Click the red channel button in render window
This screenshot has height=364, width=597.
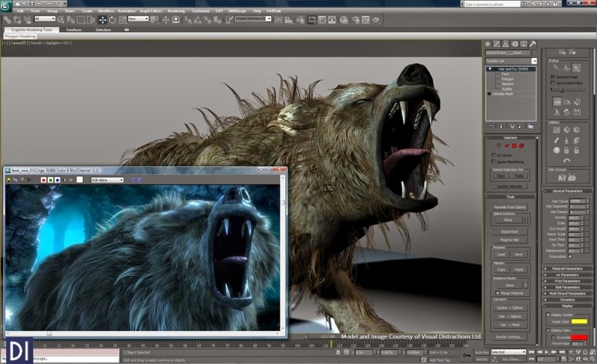[x=43, y=180]
